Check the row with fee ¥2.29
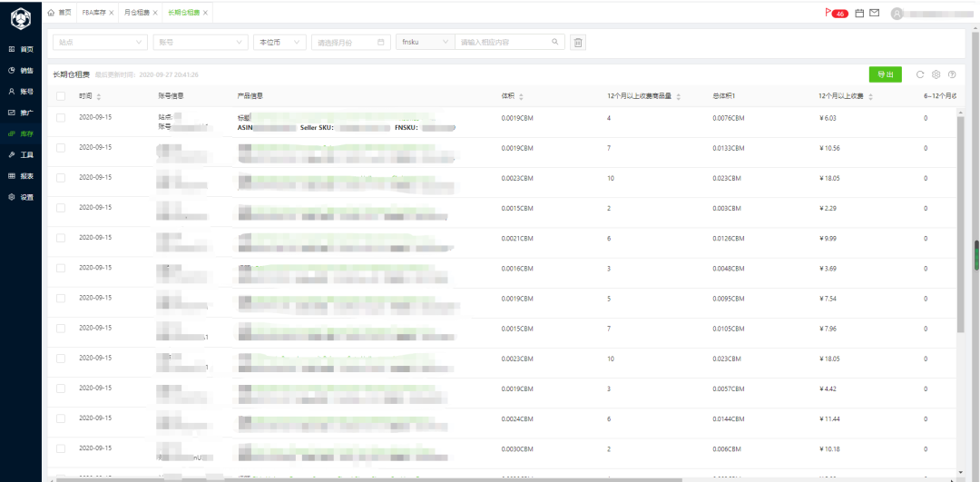The width and height of the screenshot is (980, 482). 61,208
